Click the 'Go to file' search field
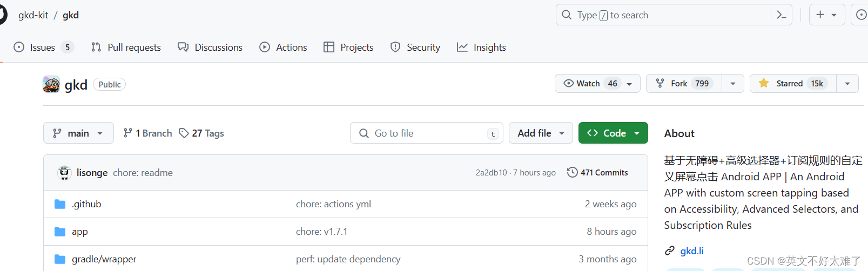 tap(427, 133)
